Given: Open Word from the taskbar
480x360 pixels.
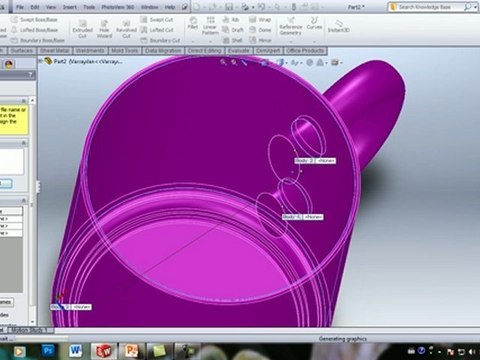Looking at the screenshot, I should coord(76,351).
